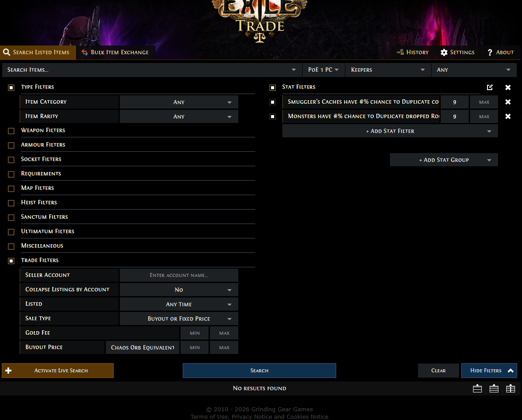Enable the Requirements checkbox

[11, 174]
